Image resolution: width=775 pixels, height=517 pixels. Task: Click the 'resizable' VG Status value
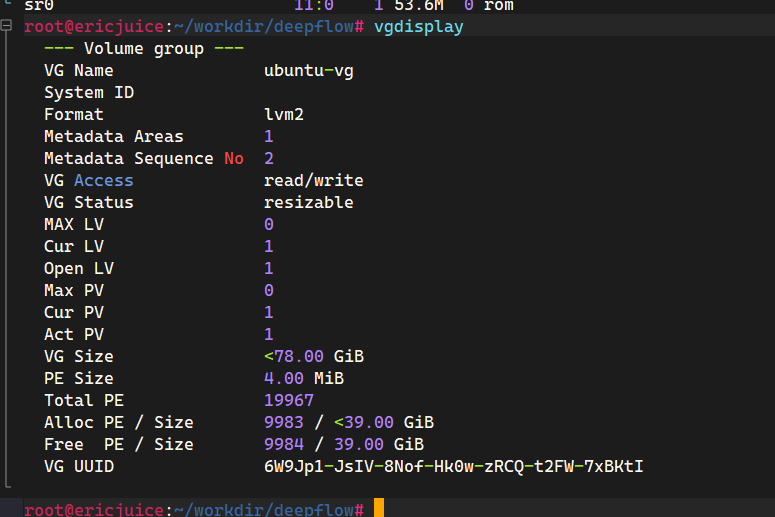coord(308,203)
